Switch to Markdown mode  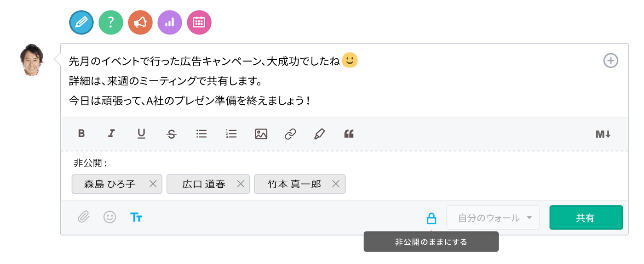603,134
